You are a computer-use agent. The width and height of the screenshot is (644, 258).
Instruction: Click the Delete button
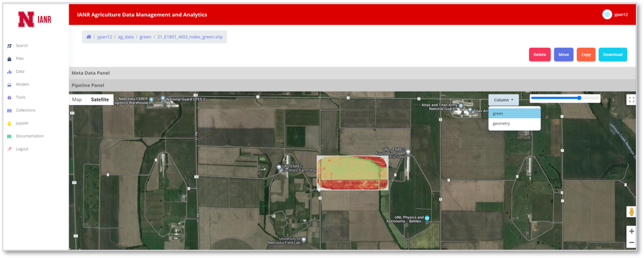pyautogui.click(x=540, y=55)
